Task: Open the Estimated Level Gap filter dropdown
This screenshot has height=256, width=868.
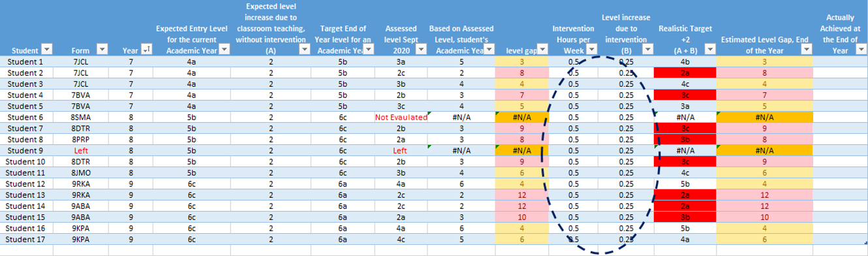Action: click(807, 50)
